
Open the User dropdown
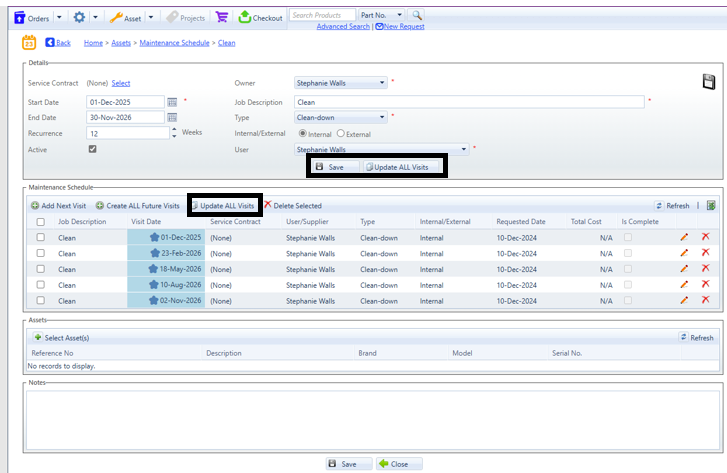pos(382,149)
